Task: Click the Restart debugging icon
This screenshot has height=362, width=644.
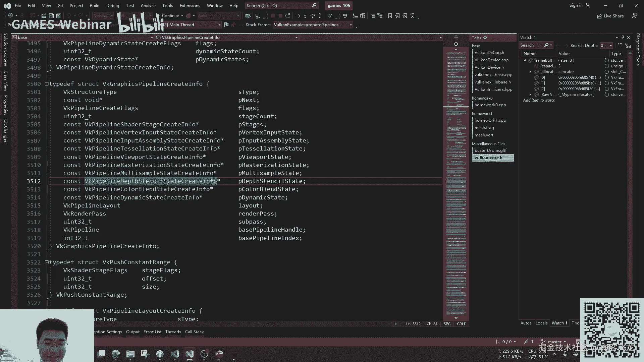Action: point(288,16)
